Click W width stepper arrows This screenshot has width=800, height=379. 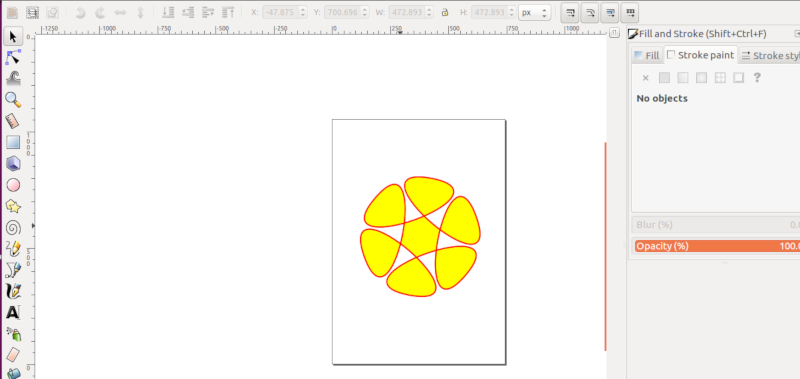click(429, 12)
